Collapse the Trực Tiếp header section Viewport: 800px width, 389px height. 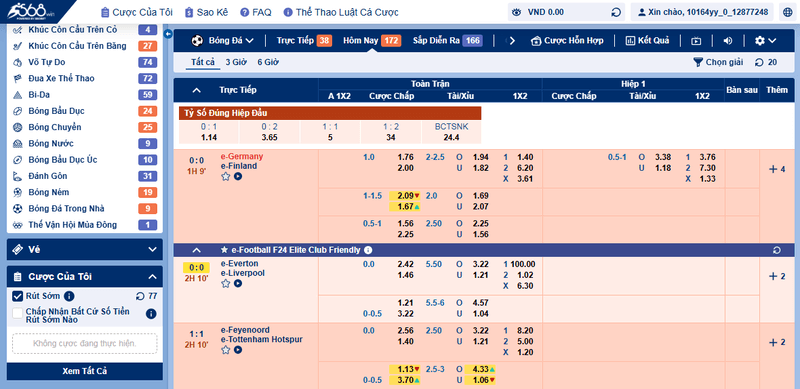pos(196,90)
